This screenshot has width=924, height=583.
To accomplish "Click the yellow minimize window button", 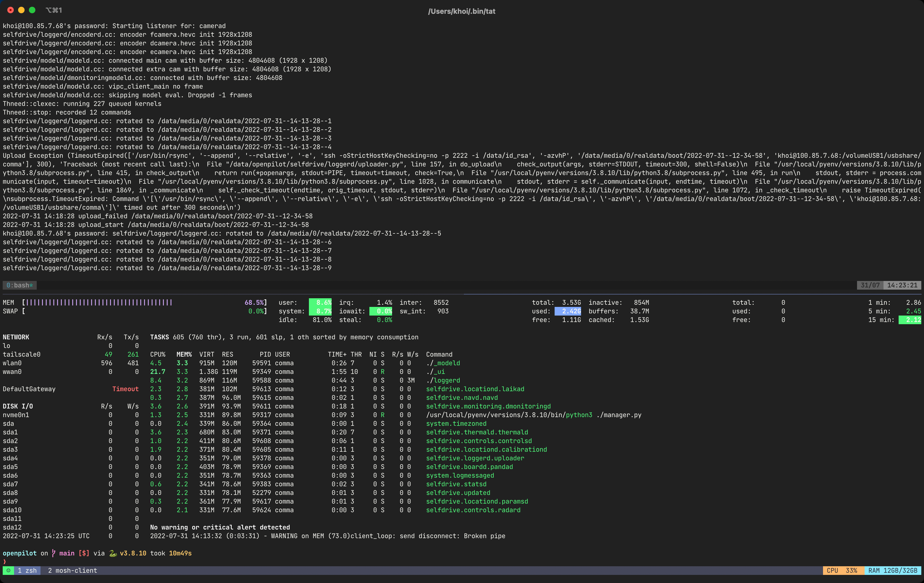I will (x=22, y=10).
